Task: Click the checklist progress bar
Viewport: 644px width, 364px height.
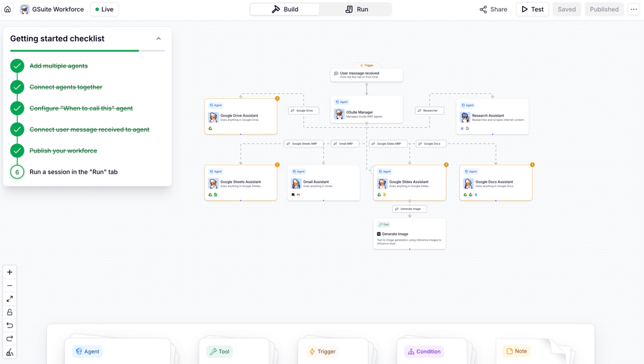Action: click(x=87, y=50)
